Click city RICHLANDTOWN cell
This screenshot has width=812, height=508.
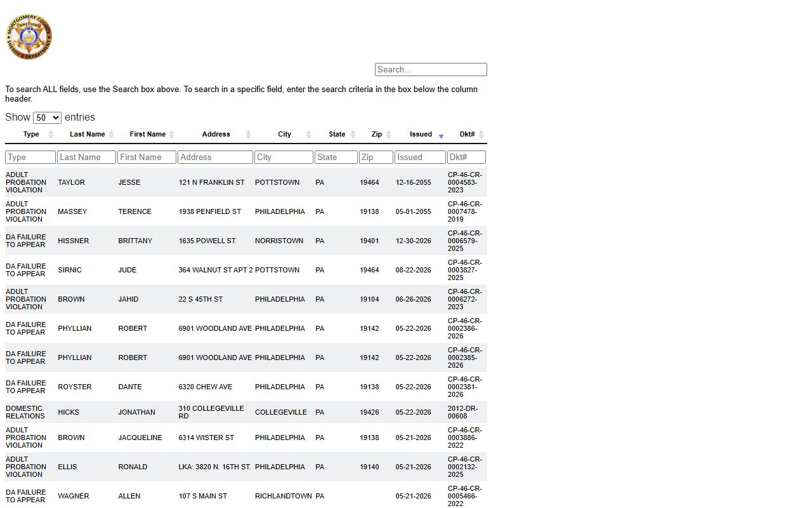284,496
